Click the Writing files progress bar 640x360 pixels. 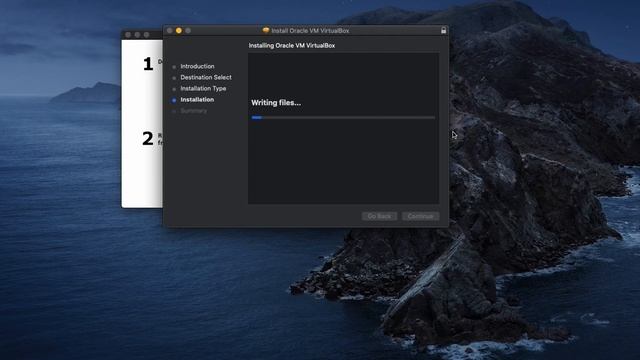click(343, 118)
